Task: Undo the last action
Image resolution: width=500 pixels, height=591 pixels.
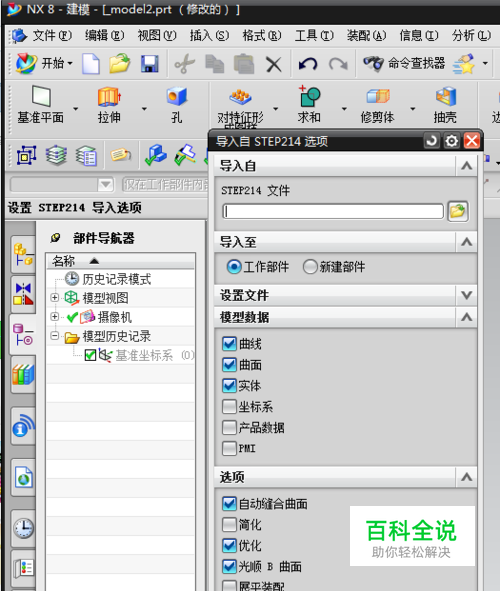Action: tap(308, 64)
